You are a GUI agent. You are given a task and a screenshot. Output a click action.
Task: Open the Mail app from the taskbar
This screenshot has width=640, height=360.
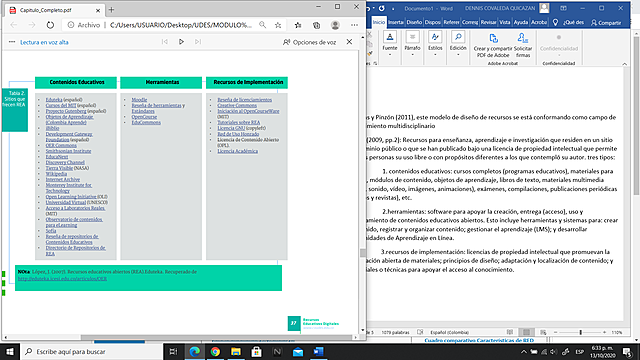point(298,351)
